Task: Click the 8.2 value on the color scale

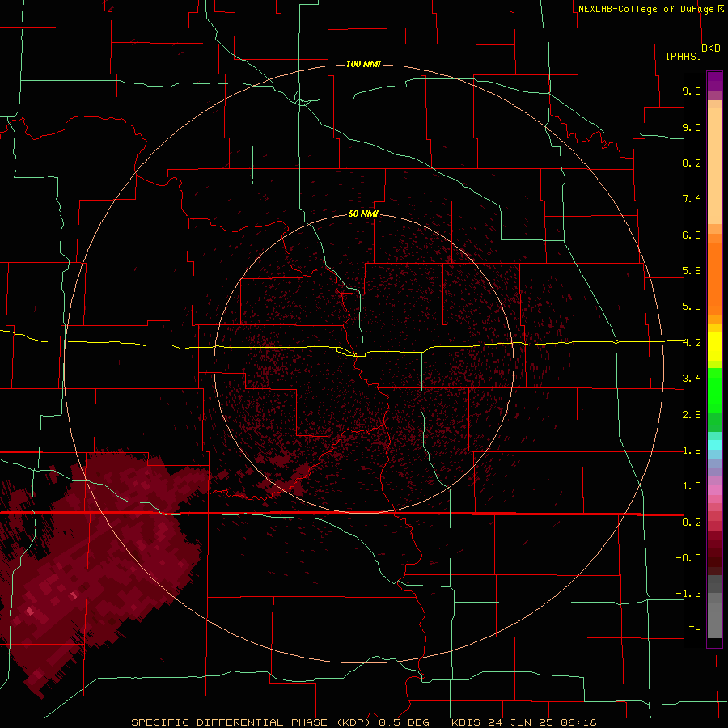Action: point(692,163)
